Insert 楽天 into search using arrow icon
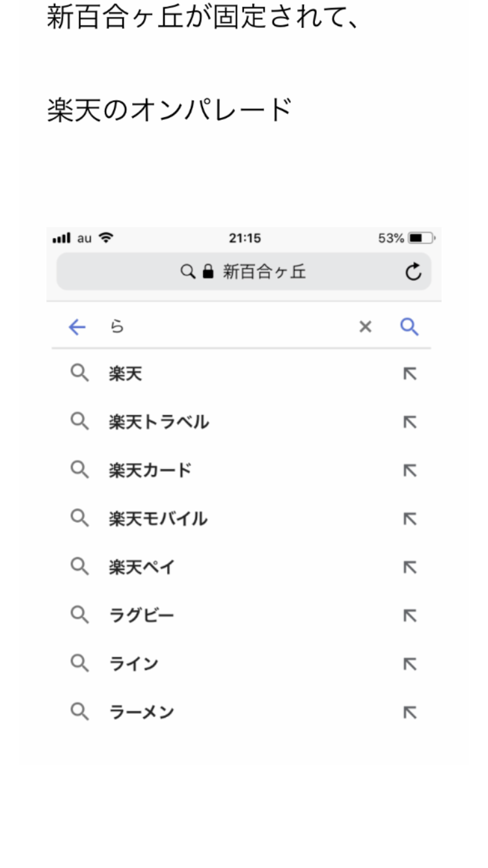This screenshot has height=868, width=488. click(410, 374)
